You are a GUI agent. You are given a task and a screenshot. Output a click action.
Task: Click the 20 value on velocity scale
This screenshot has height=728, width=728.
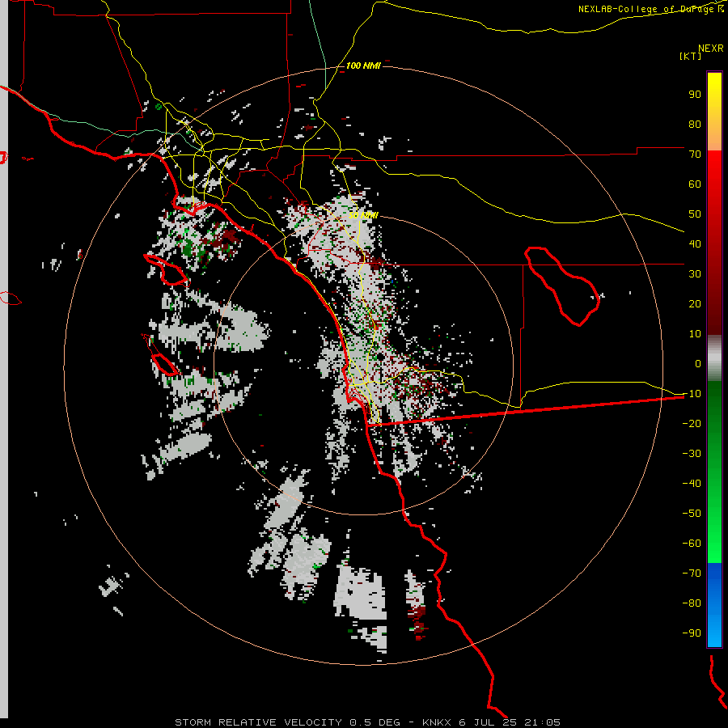click(695, 303)
